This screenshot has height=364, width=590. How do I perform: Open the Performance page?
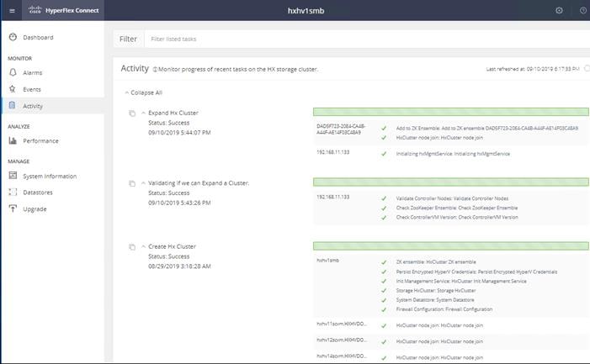(x=40, y=141)
